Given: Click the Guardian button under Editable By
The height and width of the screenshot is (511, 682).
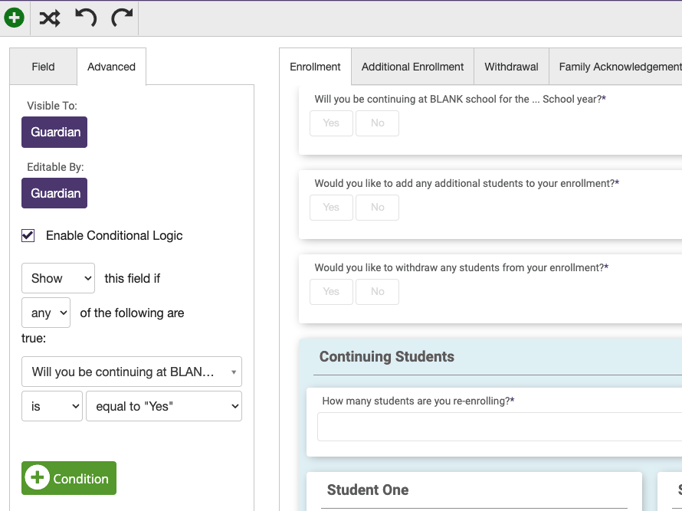Looking at the screenshot, I should click(x=54, y=193).
